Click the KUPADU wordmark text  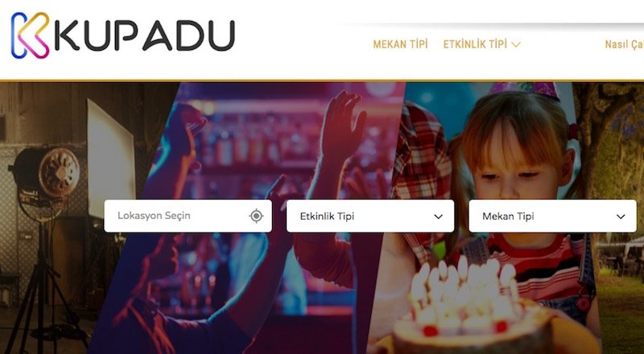[x=145, y=35]
